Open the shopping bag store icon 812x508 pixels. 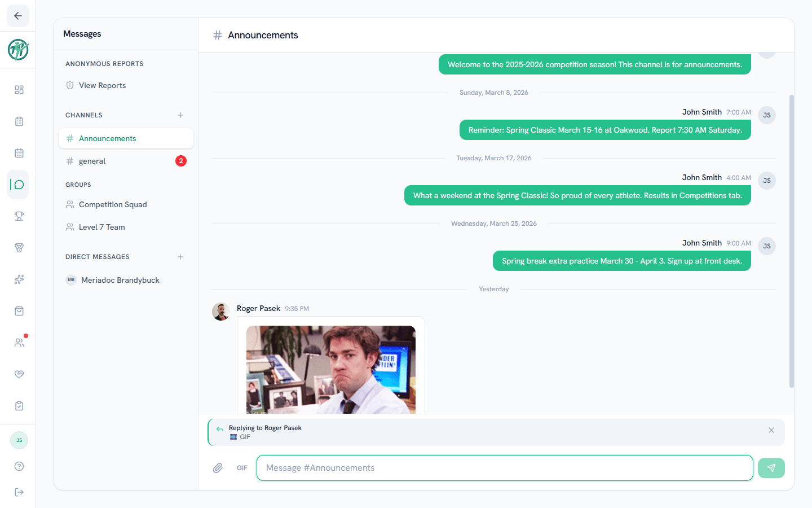(x=19, y=311)
